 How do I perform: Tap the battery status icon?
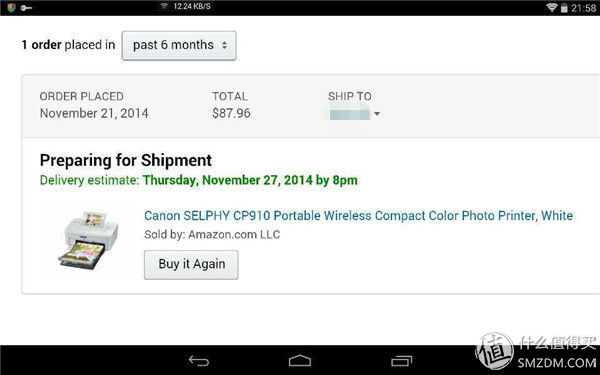pyautogui.click(x=564, y=8)
